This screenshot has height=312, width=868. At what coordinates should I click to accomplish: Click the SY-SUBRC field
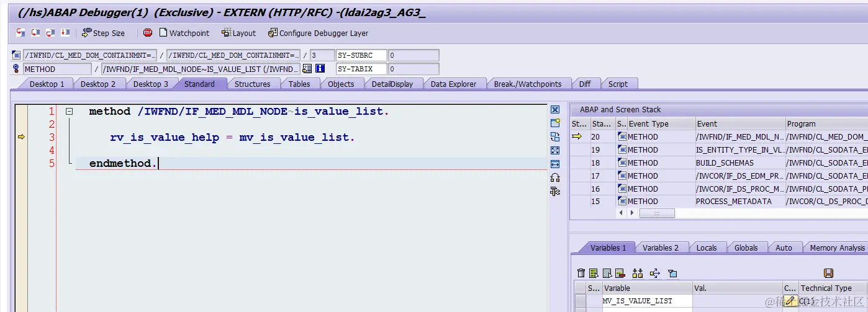point(361,55)
